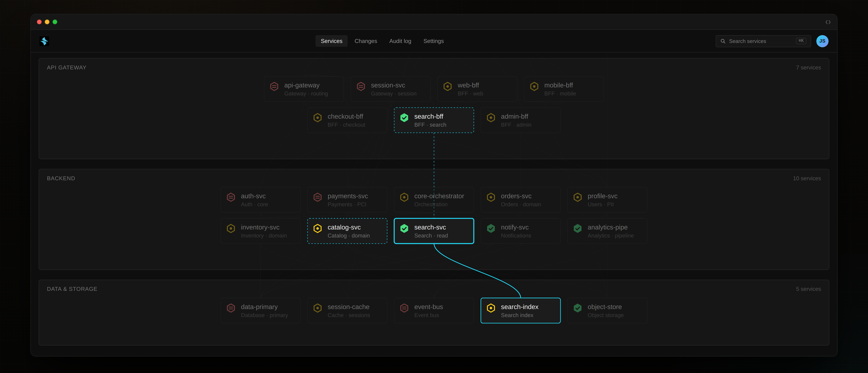This screenshot has height=373, width=868.
Task: Select the mobile-bff service name
Action: click(558, 85)
